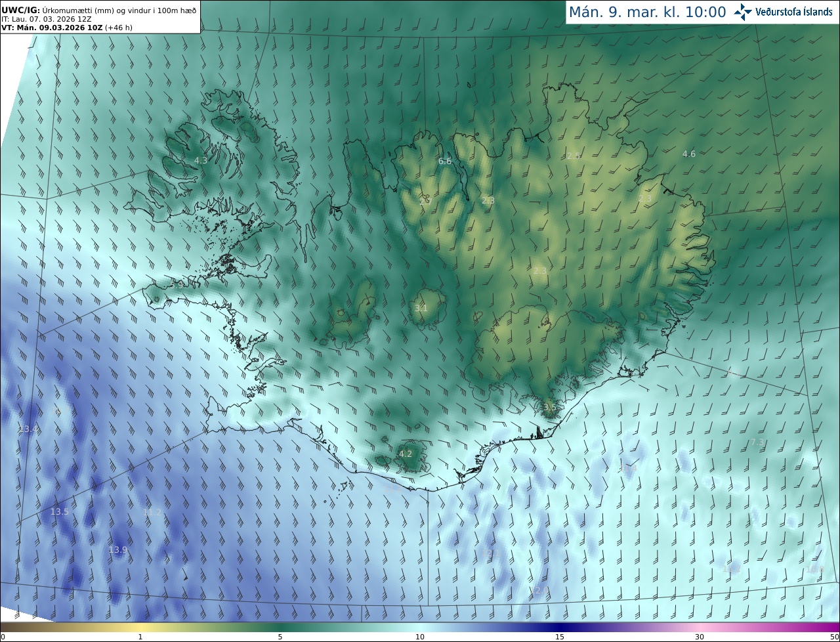This screenshot has width=840, height=642.
Task: Click the '15' label on the color scale
Action: point(560,637)
